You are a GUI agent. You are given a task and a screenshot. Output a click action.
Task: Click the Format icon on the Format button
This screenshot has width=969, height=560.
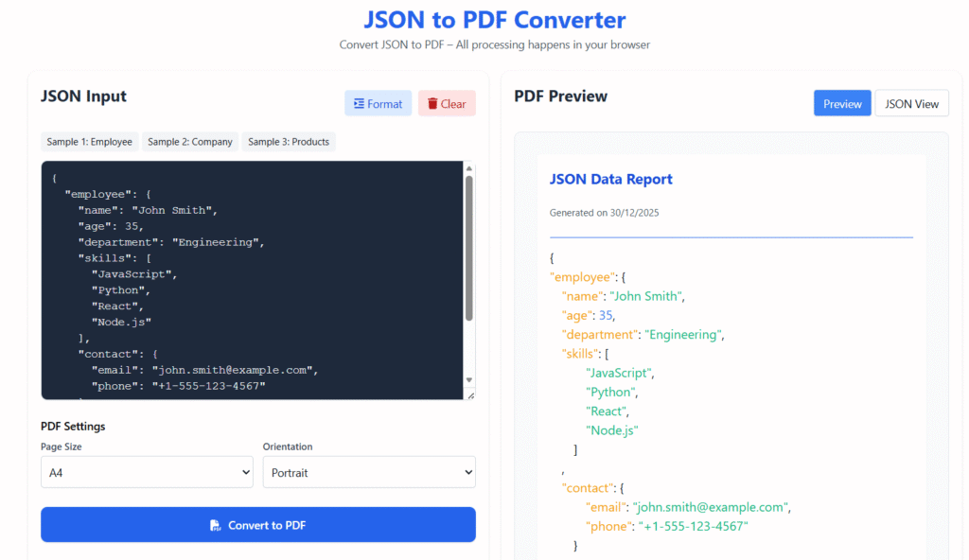(360, 103)
